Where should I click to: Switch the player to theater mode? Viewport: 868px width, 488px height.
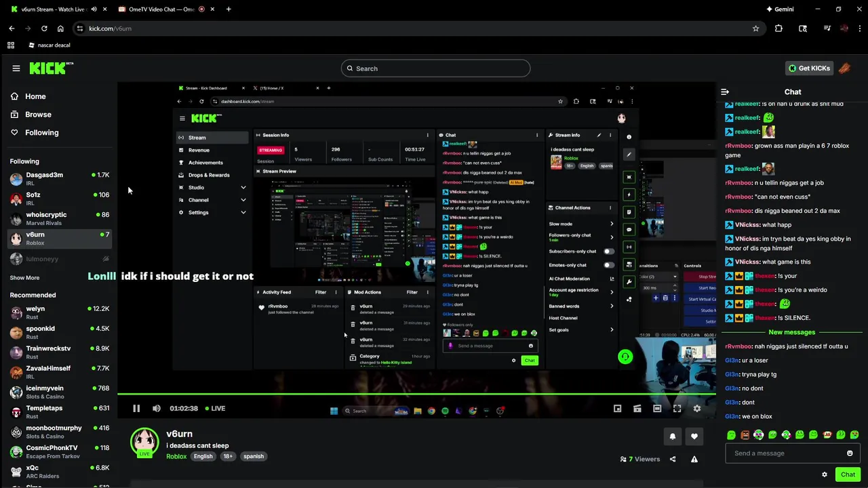click(657, 409)
